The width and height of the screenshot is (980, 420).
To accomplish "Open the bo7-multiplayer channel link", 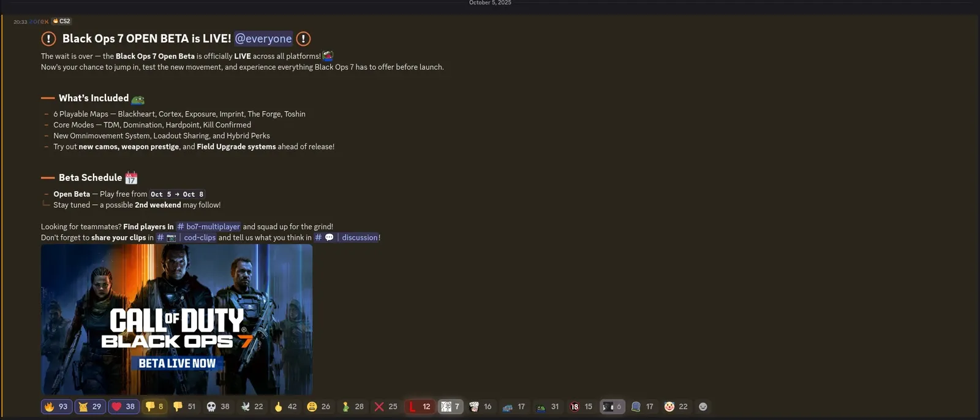I will (209, 227).
